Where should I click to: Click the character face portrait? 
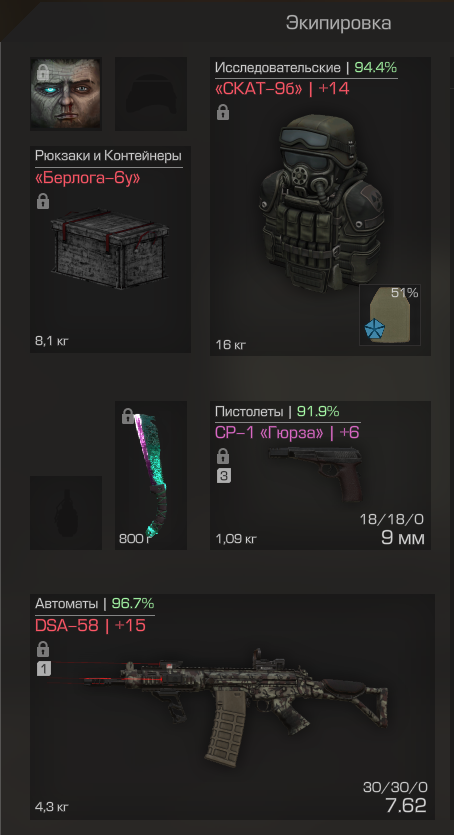coord(66,94)
